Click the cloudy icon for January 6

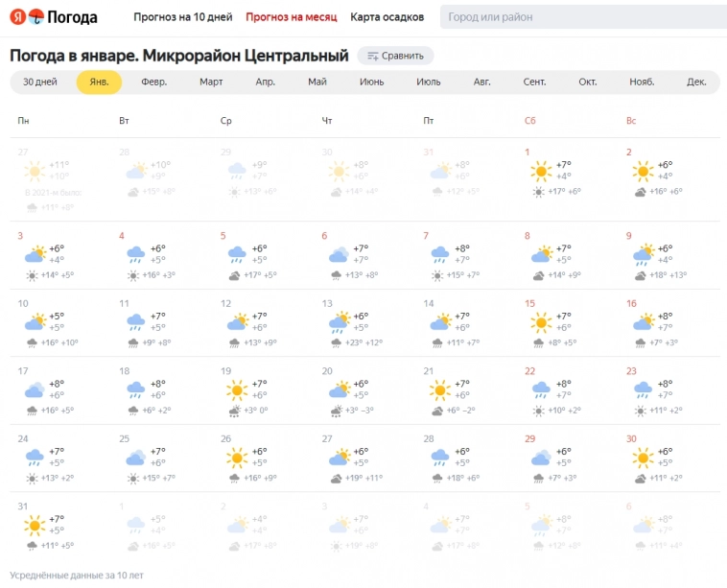click(339, 254)
